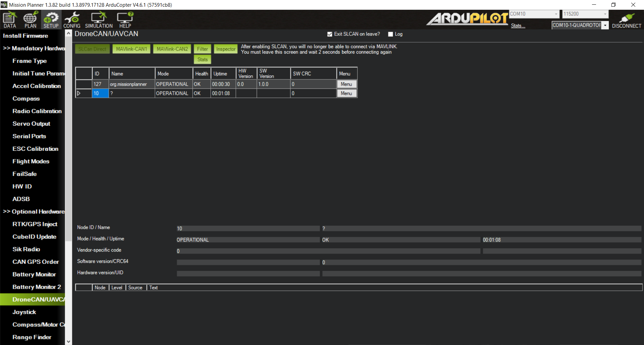Sort by Name column header
Screen dimensions: 644x345
(132, 74)
